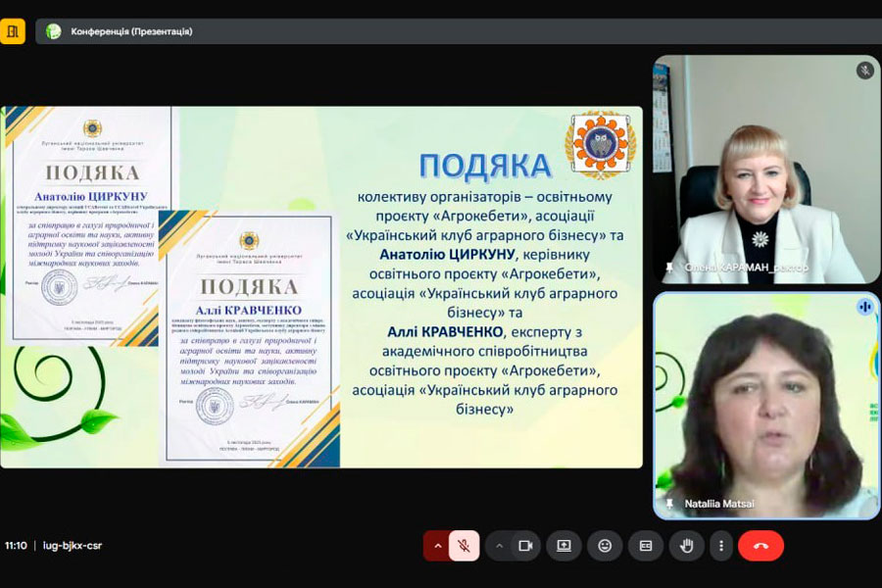
Task: Click the 11:10 time display
Action: pos(16,545)
